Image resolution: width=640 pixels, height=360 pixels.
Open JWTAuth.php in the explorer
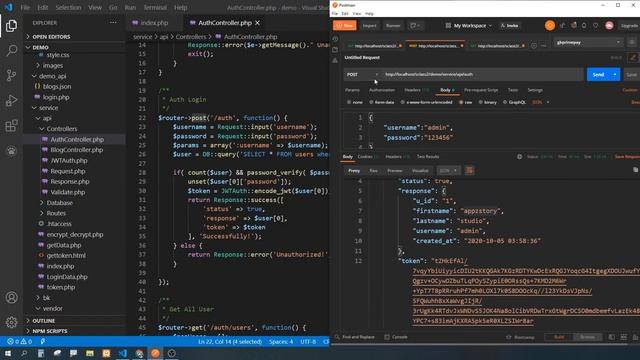pyautogui.click(x=69, y=161)
